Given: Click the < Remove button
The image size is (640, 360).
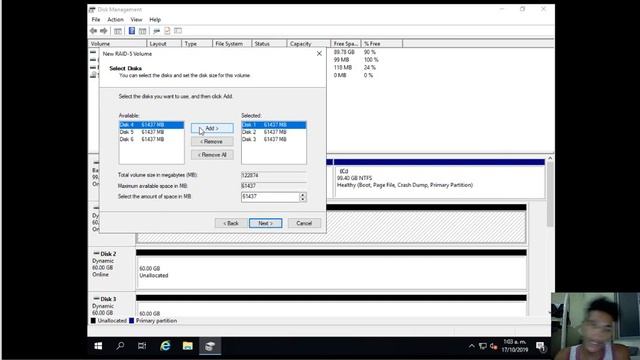Looking at the screenshot, I should (x=212, y=142).
